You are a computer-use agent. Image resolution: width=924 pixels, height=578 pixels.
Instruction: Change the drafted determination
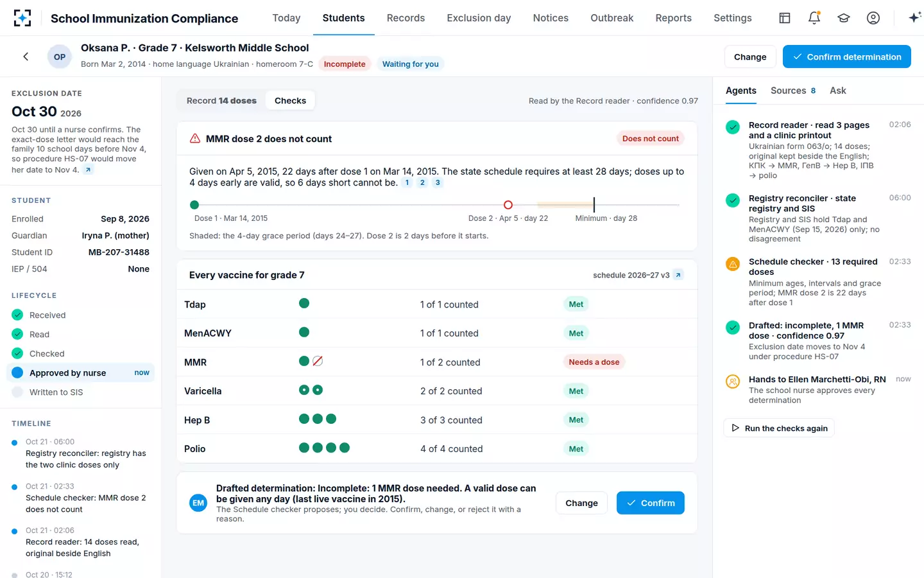pos(581,503)
